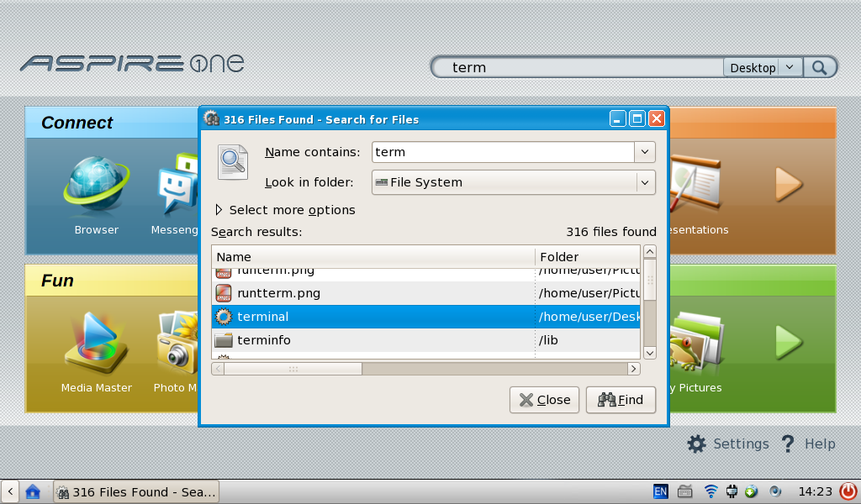The image size is (861, 504).
Task: Check the power plug tray icon
Action: point(732,491)
